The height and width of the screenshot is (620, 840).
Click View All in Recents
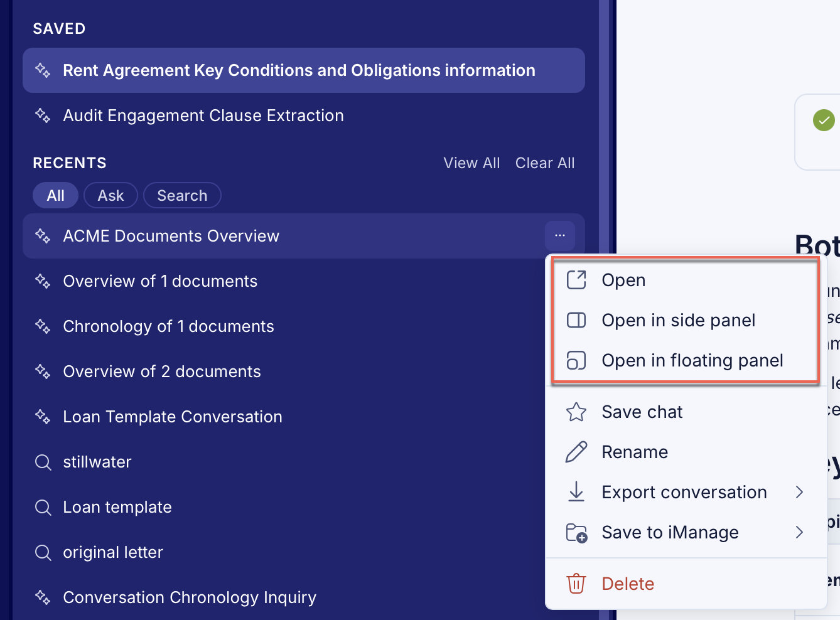[471, 163]
